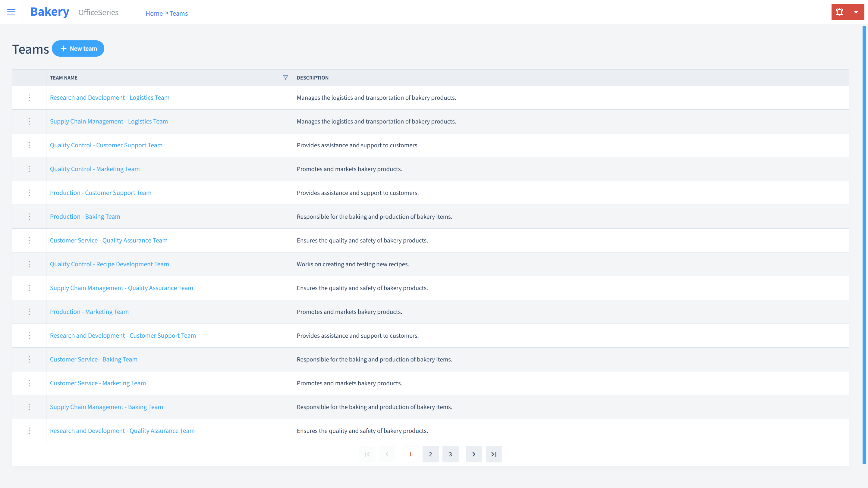The image size is (868, 488).
Task: Click the three-dot menu for Production - Baking Team
Action: (29, 216)
